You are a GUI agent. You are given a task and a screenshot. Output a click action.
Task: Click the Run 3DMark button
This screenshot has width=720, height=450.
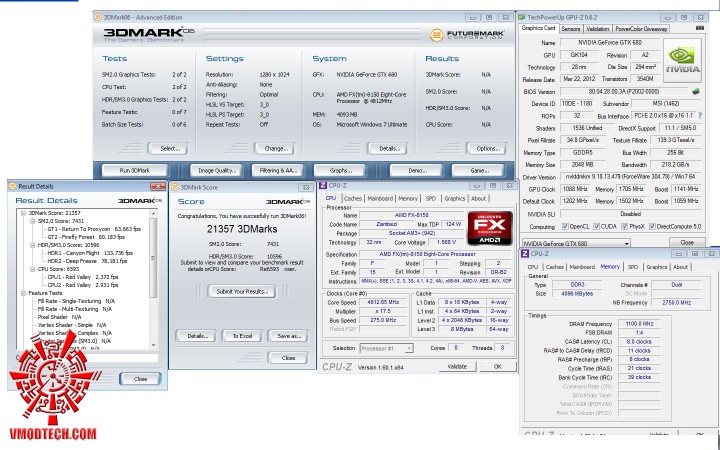135,170
